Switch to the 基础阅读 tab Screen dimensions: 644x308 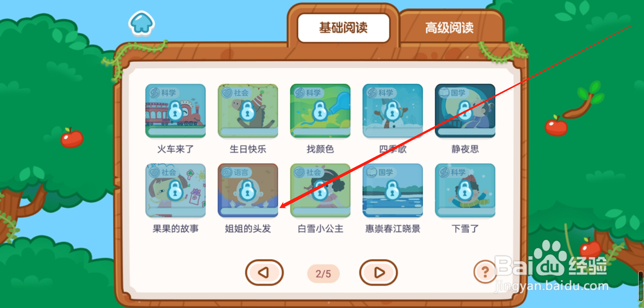(x=343, y=28)
